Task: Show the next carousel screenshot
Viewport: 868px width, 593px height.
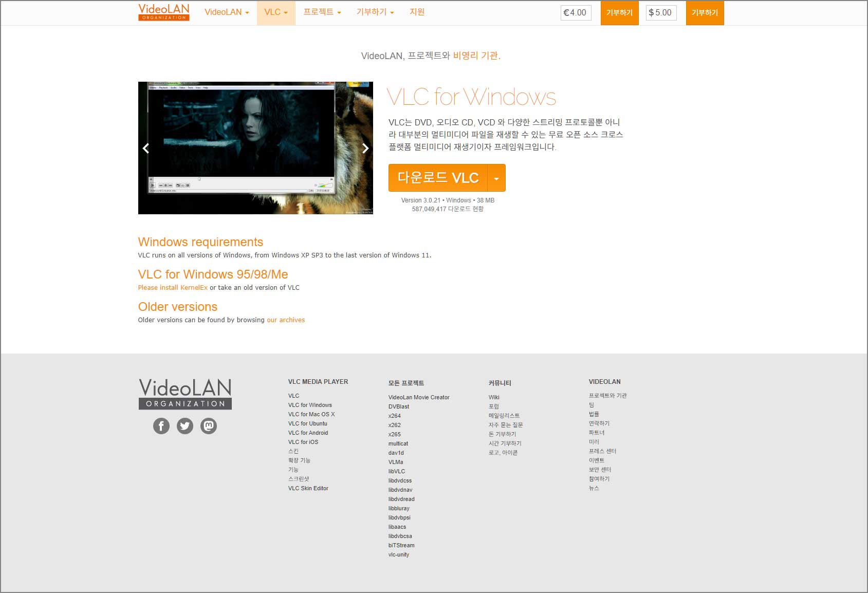Action: [365, 148]
